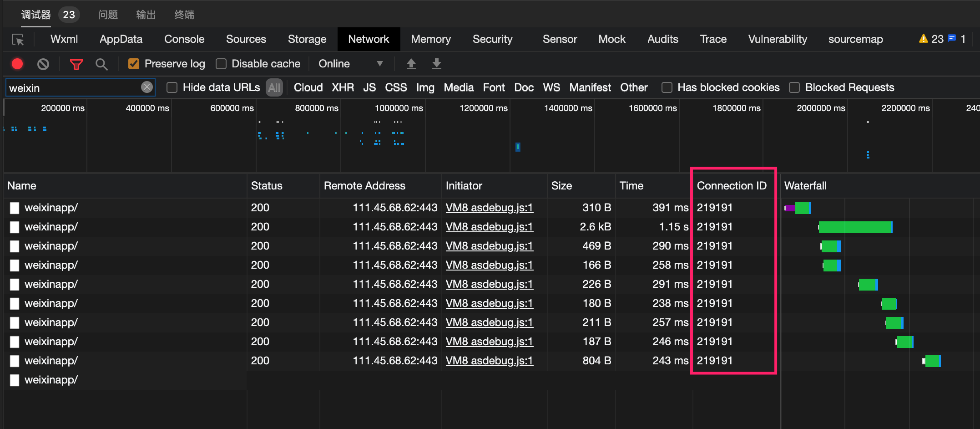This screenshot has height=429, width=980.
Task: Open sourcemap tab
Action: (x=856, y=39)
